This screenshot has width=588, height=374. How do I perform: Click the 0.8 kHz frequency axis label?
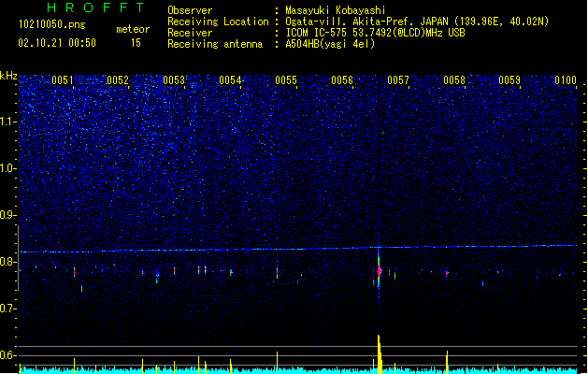tap(8, 262)
